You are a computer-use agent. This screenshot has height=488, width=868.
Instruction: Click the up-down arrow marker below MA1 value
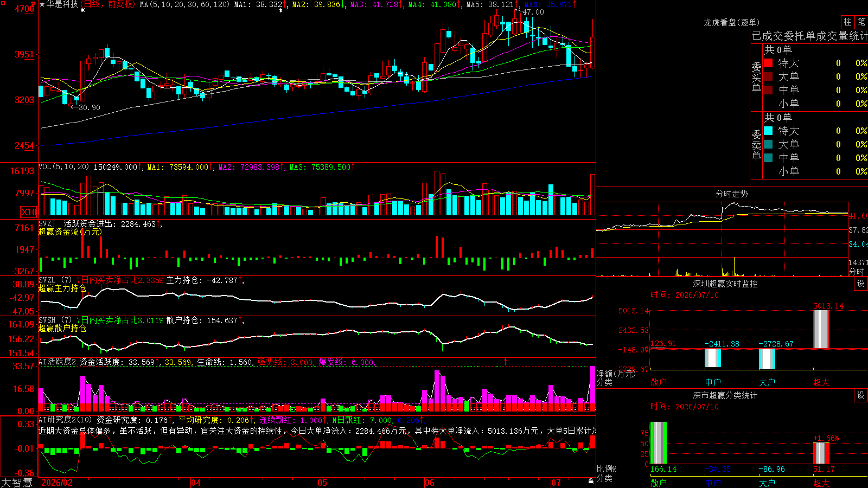[x=280, y=10]
